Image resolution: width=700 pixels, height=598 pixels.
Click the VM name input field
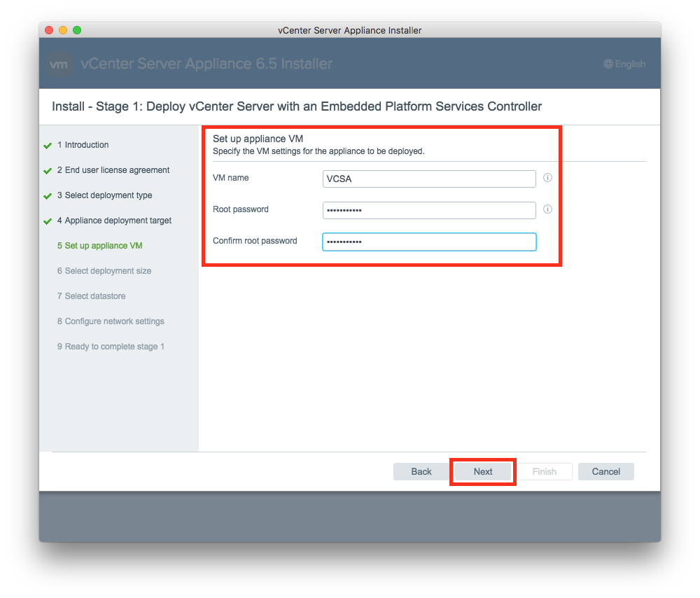coord(429,179)
